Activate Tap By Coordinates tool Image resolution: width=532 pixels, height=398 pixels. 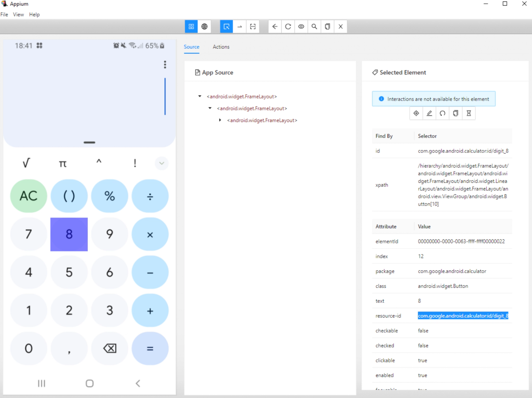(253, 27)
